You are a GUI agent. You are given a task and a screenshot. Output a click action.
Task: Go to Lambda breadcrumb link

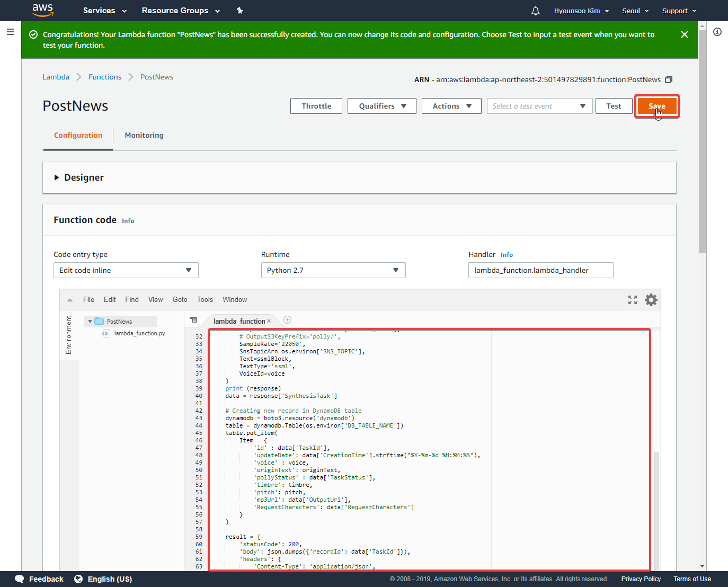(x=56, y=77)
